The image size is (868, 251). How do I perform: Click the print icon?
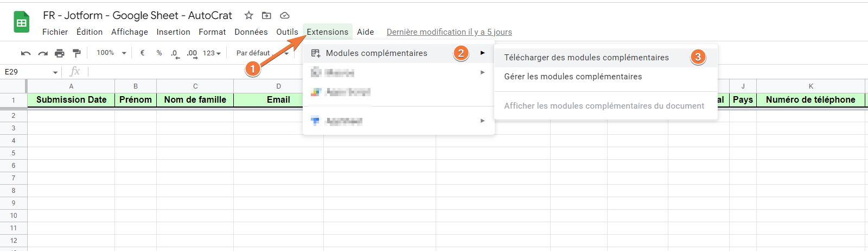60,53
